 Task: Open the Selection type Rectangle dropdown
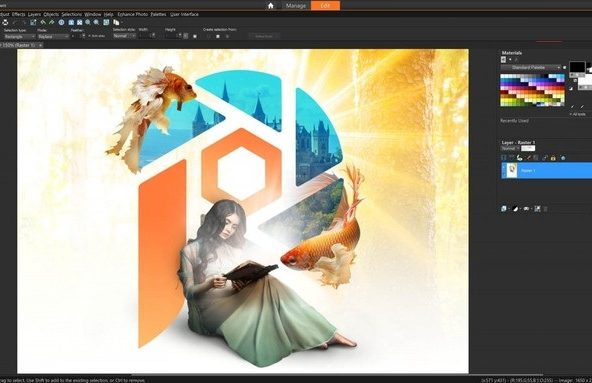(20, 36)
